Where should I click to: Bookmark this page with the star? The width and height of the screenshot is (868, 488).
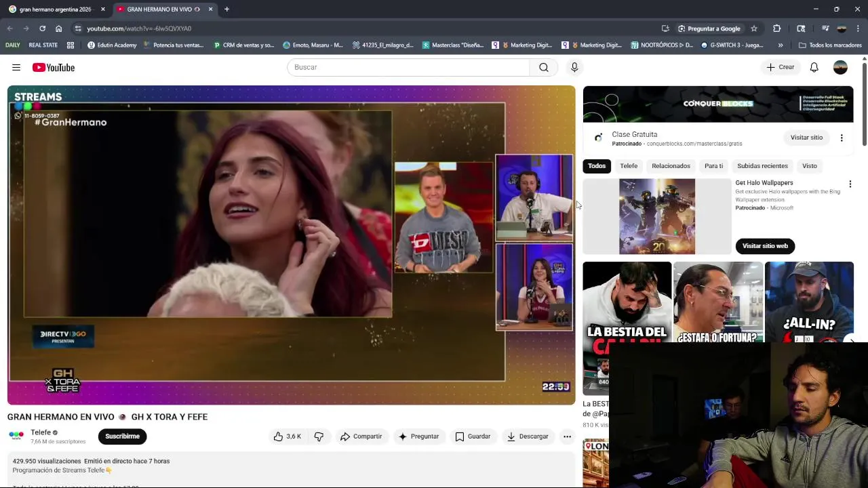[x=753, y=28]
